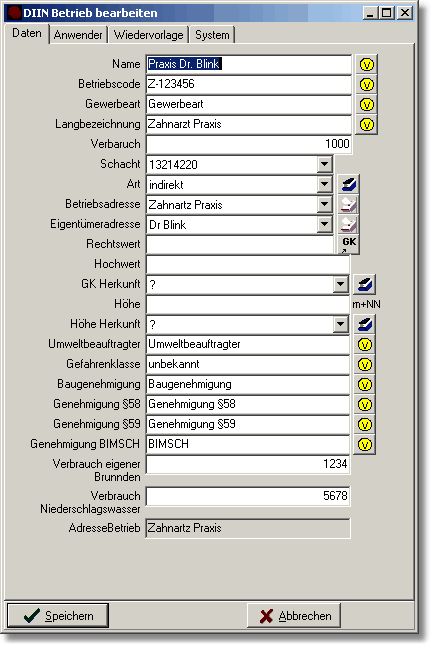The height and width of the screenshot is (646, 431).
Task: Click the yellow V icon beside Genehmigung §59
Action: click(365, 424)
